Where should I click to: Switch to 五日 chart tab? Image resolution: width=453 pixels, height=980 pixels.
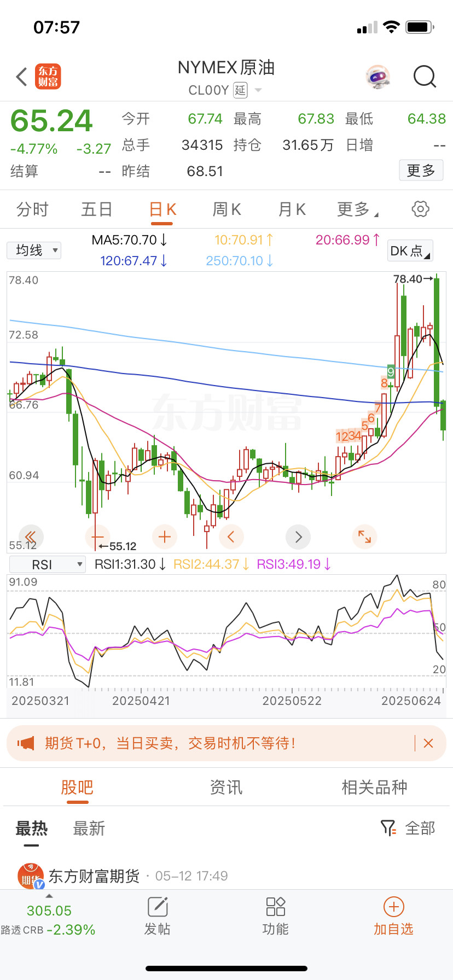97,209
